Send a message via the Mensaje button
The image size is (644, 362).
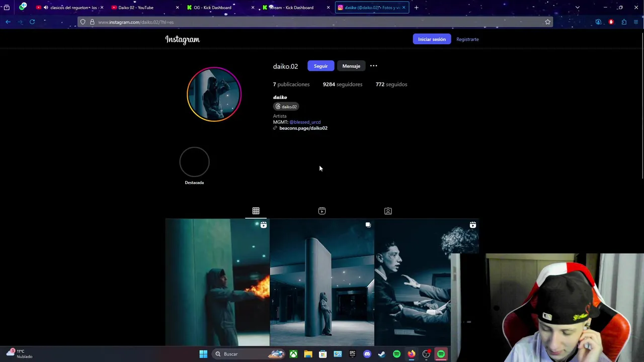pyautogui.click(x=351, y=66)
